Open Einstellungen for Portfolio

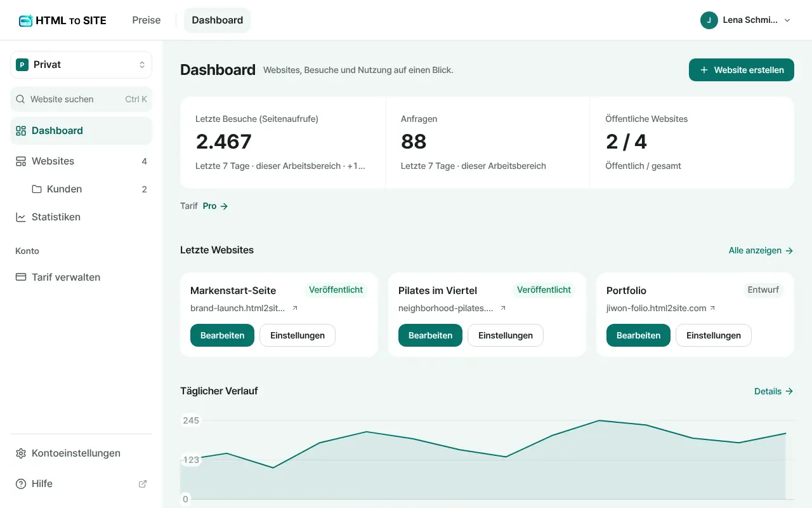pyautogui.click(x=714, y=335)
